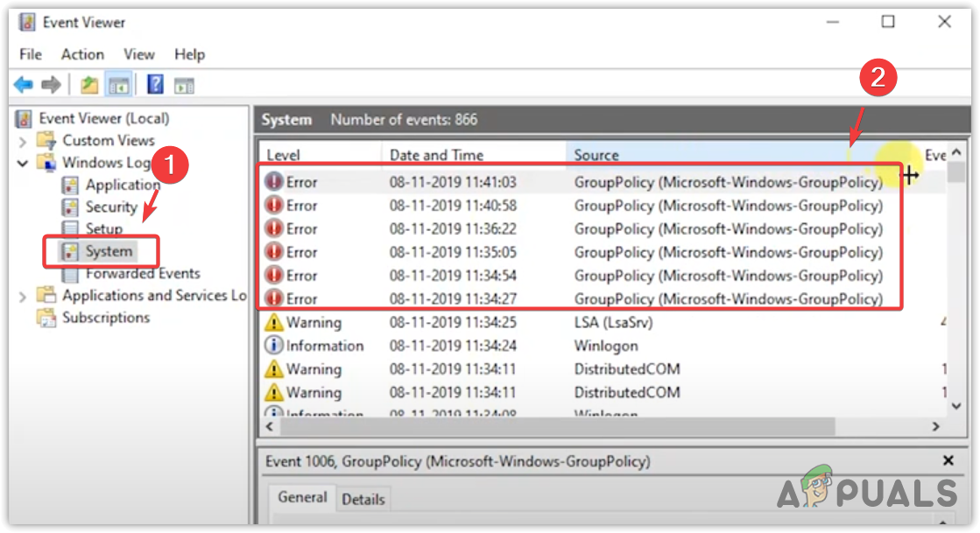The width and height of the screenshot is (980, 533).
Task: Switch to the Details tab
Action: (363, 499)
